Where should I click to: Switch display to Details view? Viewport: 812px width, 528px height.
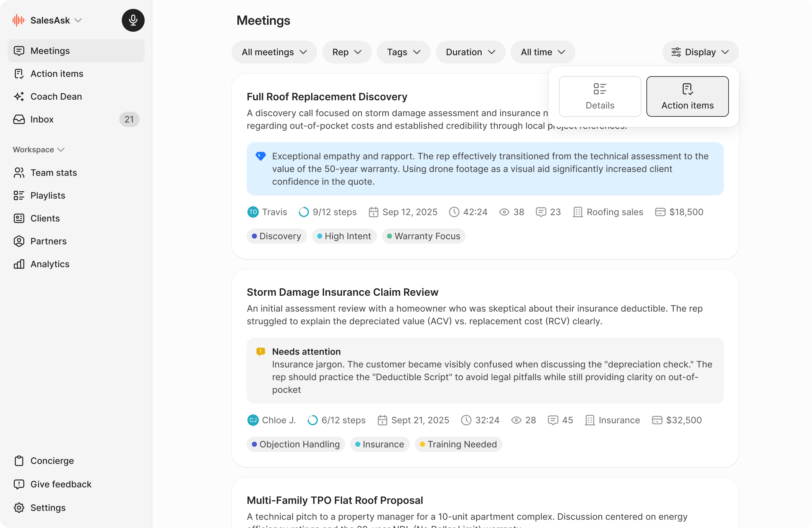pos(599,97)
